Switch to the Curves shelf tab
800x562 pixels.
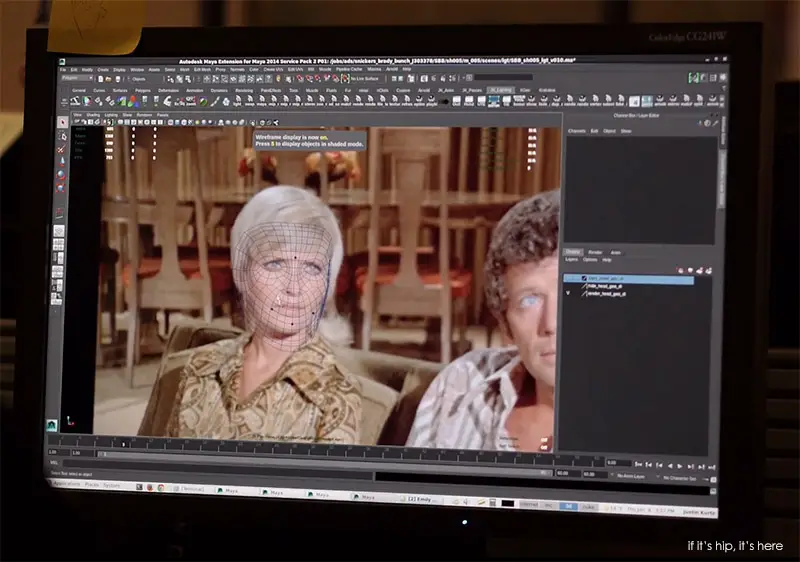click(99, 90)
